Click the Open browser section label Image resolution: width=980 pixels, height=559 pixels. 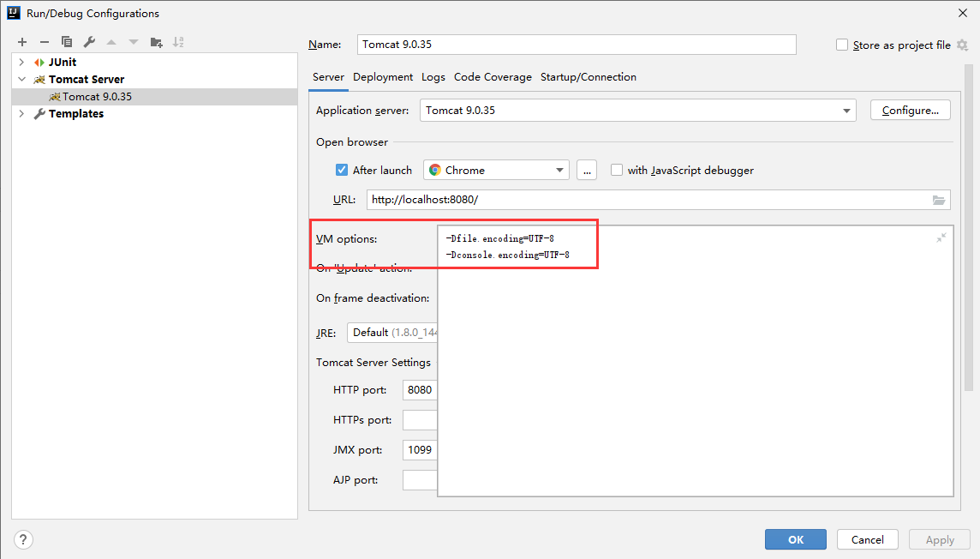[352, 142]
